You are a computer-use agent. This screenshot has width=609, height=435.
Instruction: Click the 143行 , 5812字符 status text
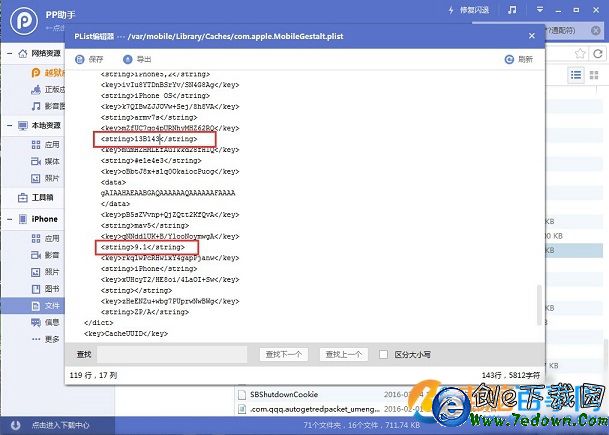pos(511,375)
